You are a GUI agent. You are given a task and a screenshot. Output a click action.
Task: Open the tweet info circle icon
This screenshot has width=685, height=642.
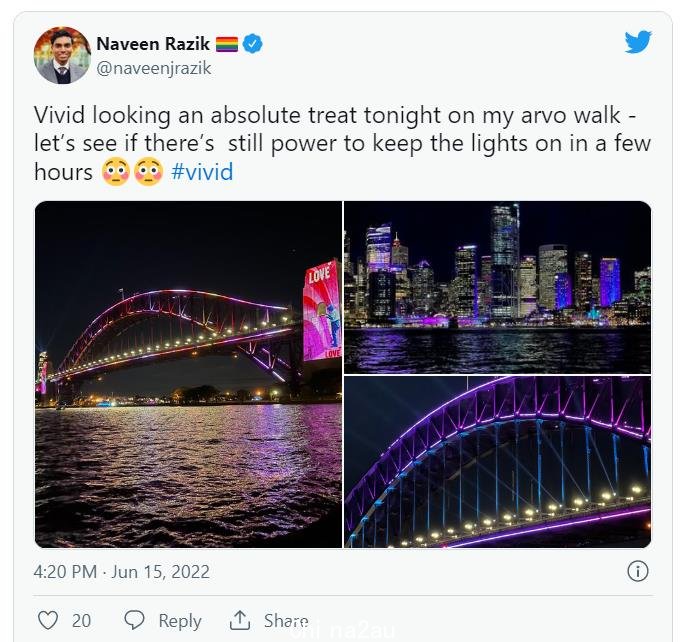(638, 571)
